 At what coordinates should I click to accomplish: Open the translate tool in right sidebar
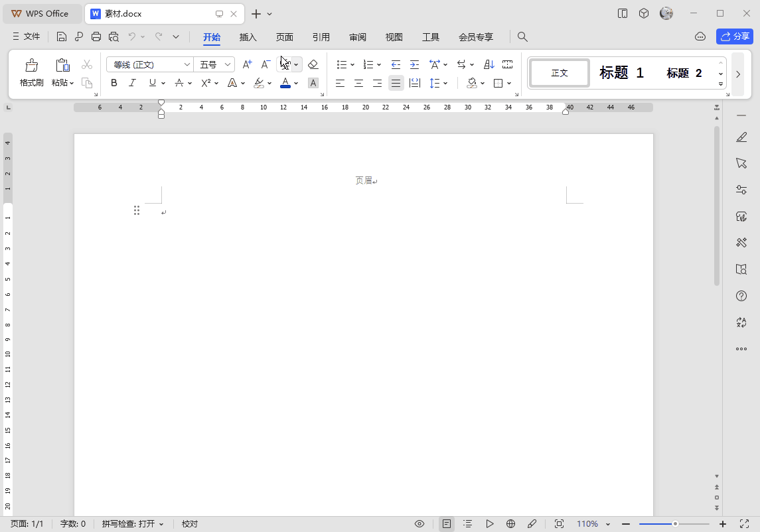pyautogui.click(x=741, y=322)
